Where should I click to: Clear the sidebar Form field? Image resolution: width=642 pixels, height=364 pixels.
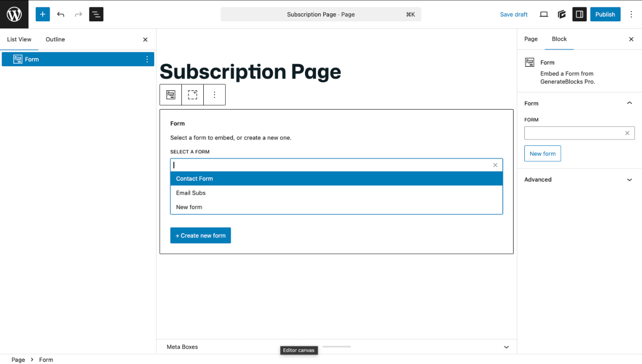[627, 133]
